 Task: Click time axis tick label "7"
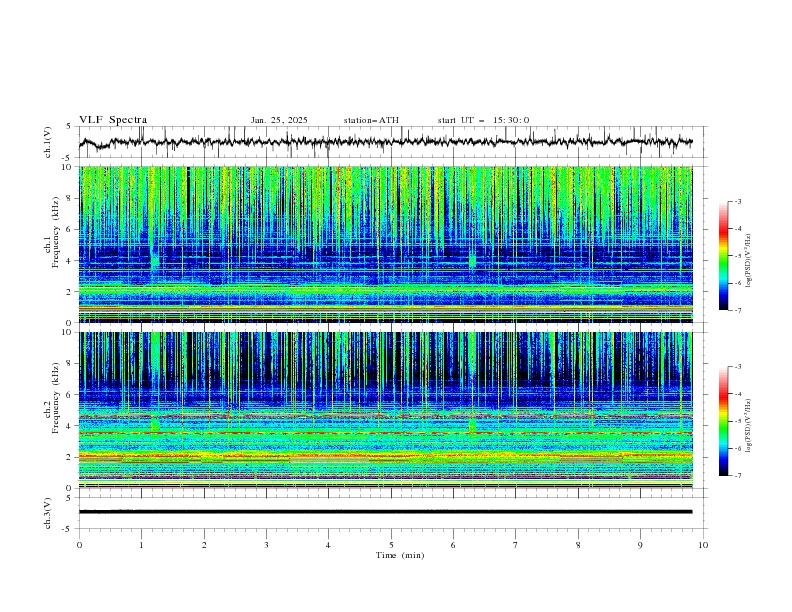pyautogui.click(x=516, y=545)
